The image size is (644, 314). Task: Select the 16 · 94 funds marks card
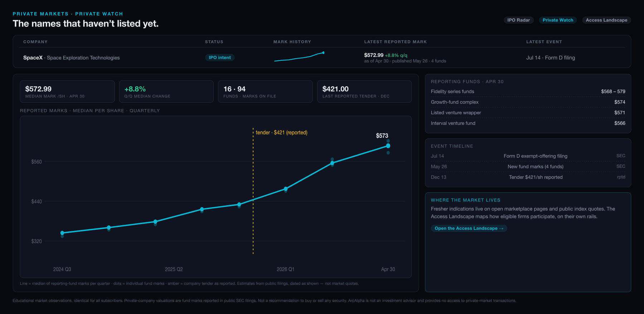[265, 92]
